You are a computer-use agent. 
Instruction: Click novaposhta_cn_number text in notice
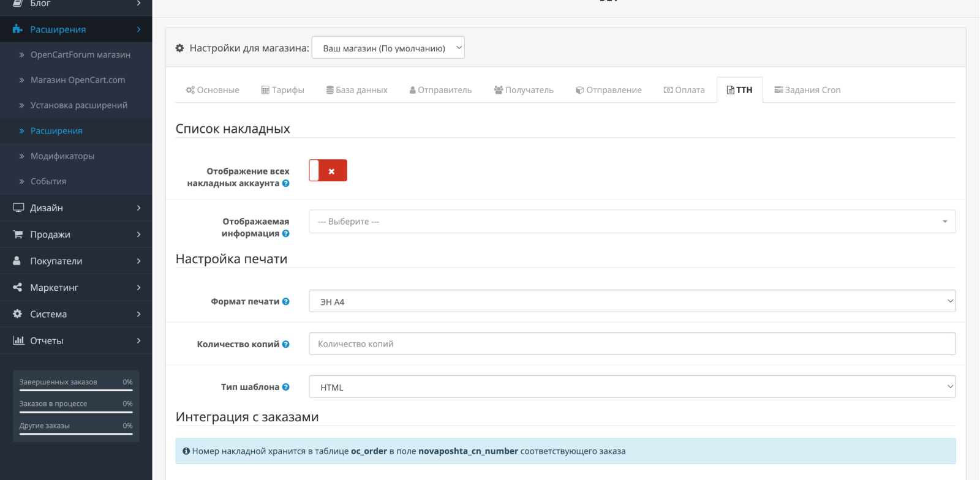tap(468, 451)
